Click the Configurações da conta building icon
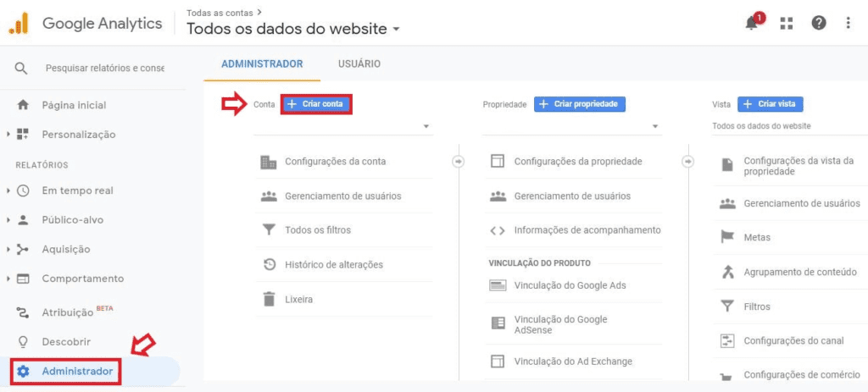The image size is (868, 392). (269, 162)
